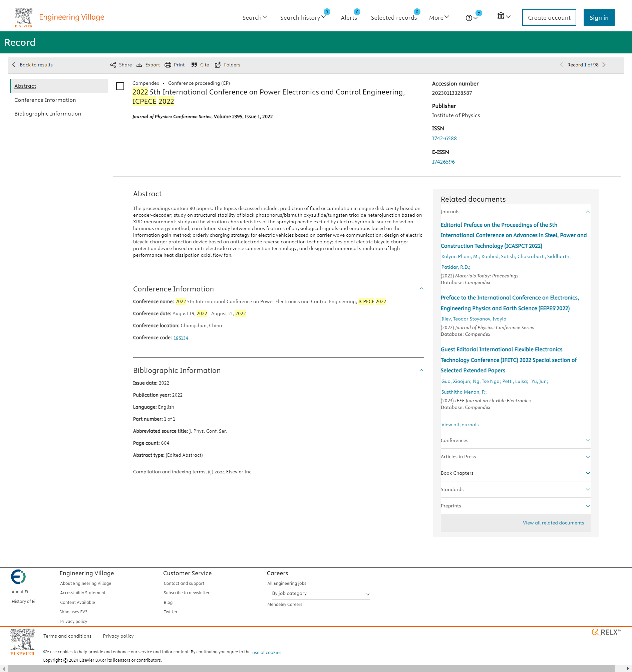The image size is (632, 672).
Task: Open Accessibility Statement footer link
Action: pyautogui.click(x=83, y=593)
